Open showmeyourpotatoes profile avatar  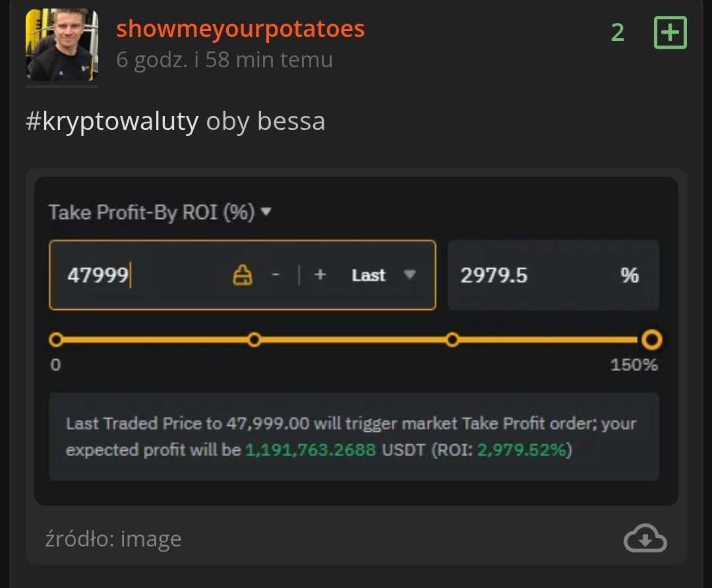[x=61, y=45]
